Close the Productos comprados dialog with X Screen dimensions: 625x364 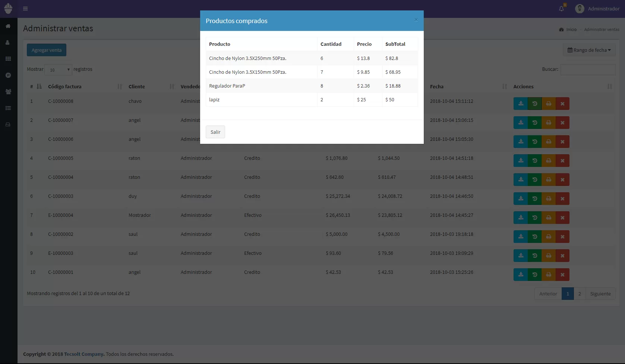pyautogui.click(x=416, y=20)
